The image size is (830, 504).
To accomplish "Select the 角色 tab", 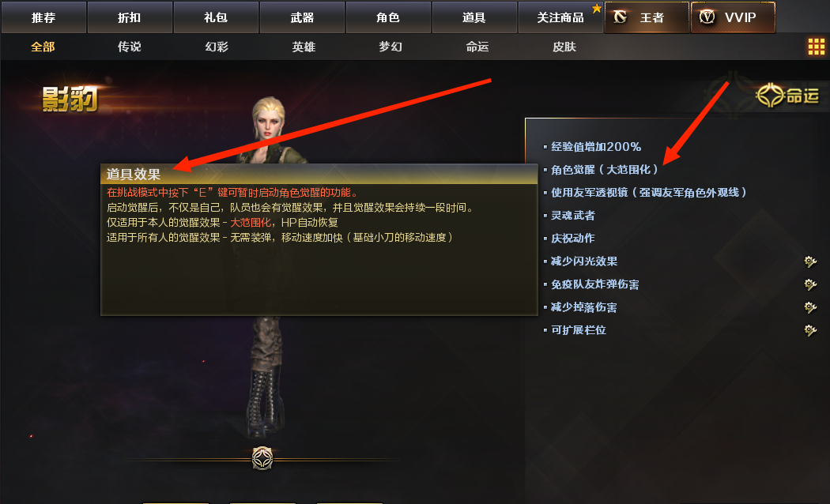I will [x=388, y=17].
